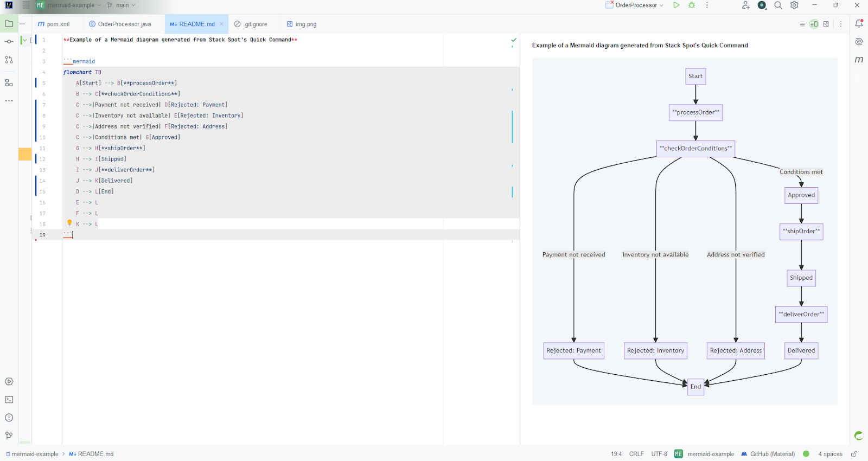Open editor tab options beside the preview-mode buttons
Screen dimensions: 868x461
pos(841,24)
